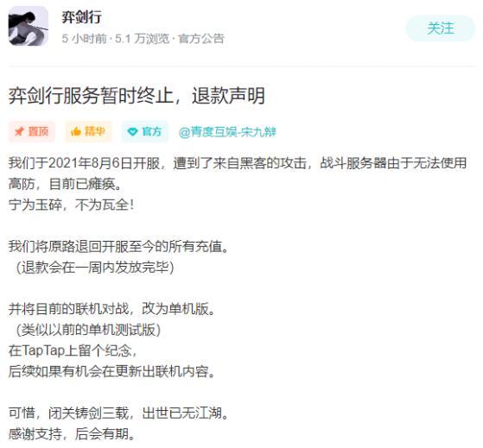Click the thumbs-up icon in 精华 badge

coord(76,132)
